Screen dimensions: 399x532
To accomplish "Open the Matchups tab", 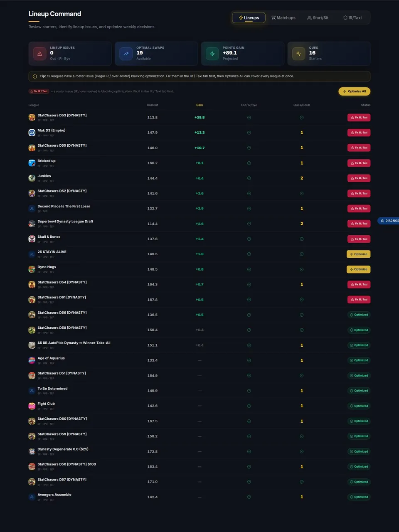I will click(283, 17).
